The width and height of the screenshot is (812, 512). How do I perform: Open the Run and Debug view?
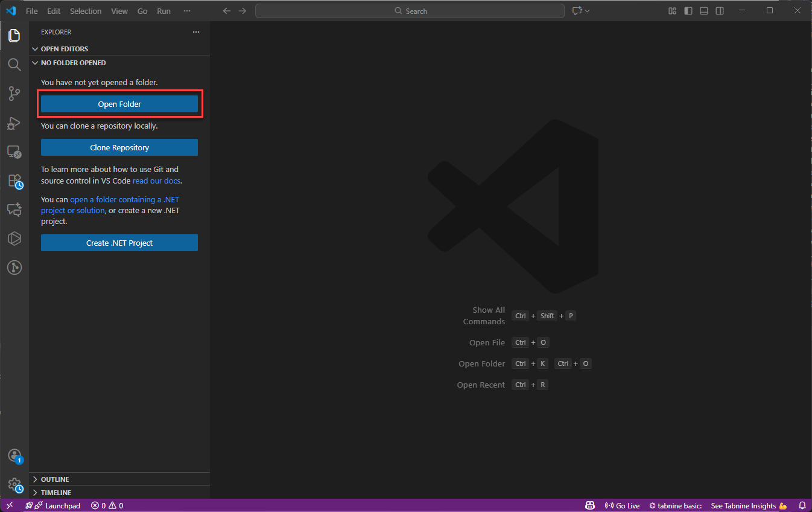coord(14,123)
